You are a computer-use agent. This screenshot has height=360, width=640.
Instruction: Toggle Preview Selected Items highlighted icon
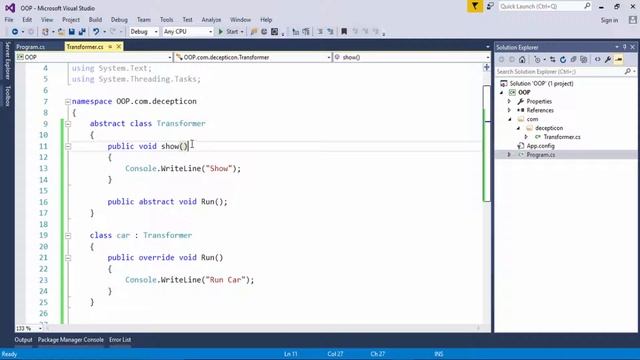pyautogui.click(x=619, y=60)
